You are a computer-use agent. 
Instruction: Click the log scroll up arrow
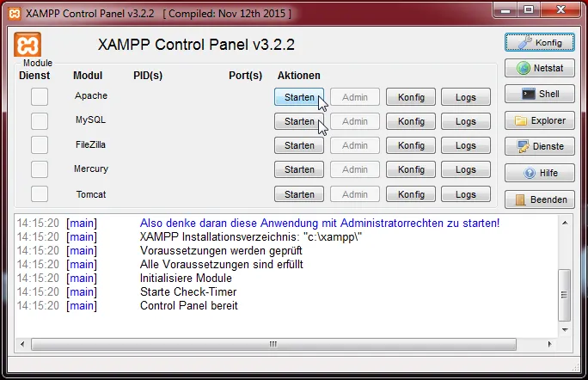tap(565, 223)
